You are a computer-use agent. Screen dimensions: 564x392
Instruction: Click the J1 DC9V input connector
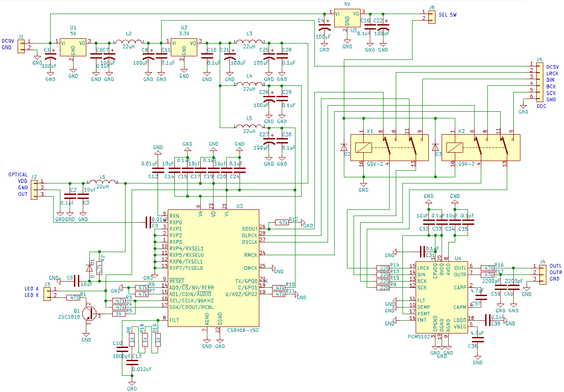[x=21, y=44]
